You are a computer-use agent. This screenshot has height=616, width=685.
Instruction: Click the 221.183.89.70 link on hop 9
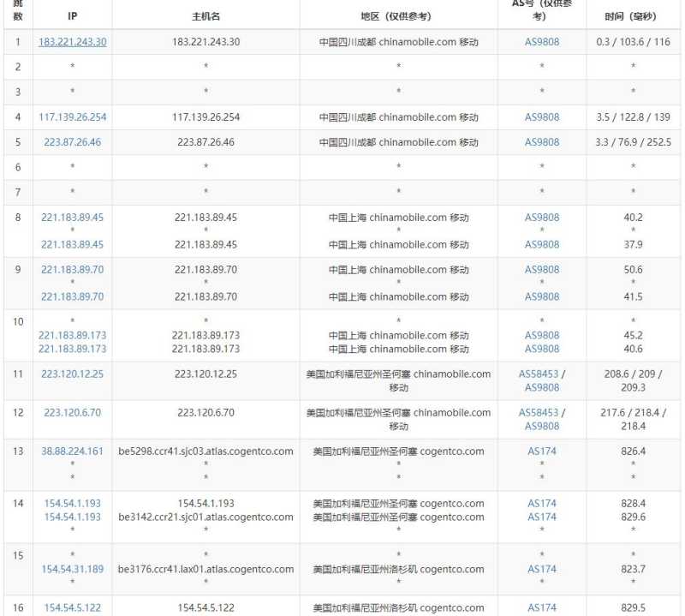pos(72,270)
